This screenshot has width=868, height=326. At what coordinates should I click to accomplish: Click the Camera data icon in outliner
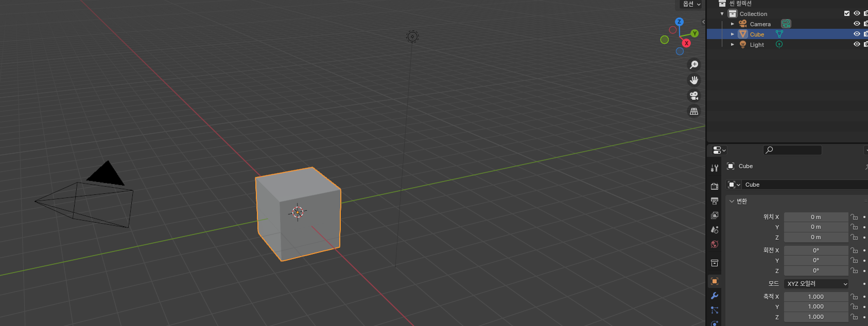786,24
